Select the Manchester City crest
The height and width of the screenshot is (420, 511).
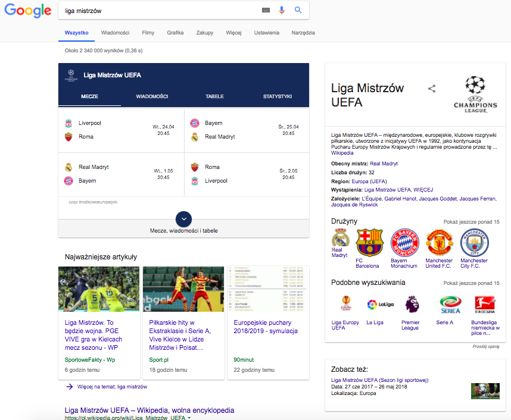(475, 243)
